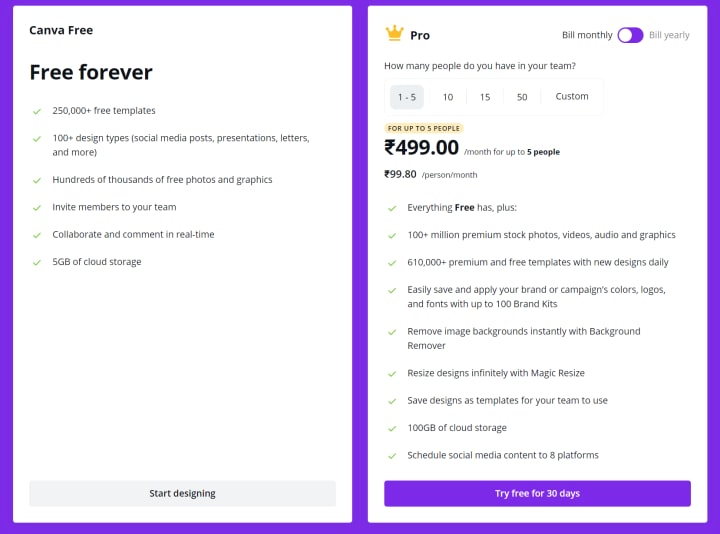Open the Custom team size option
This screenshot has height=534, width=720.
pos(572,97)
